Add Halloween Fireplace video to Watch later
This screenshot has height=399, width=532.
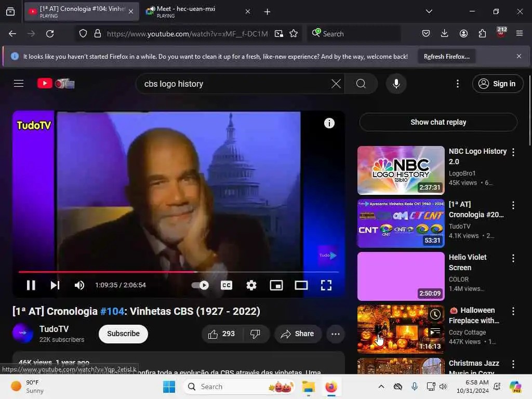point(435,314)
